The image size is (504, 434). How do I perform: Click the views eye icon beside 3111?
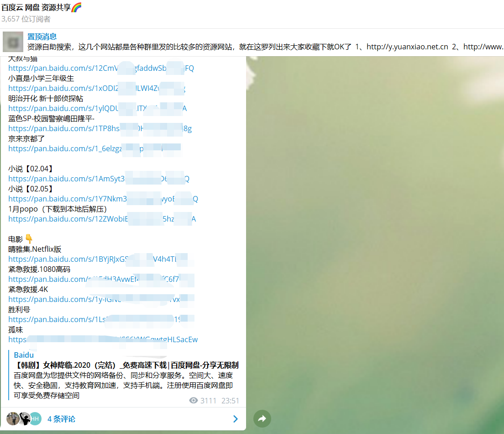click(194, 400)
